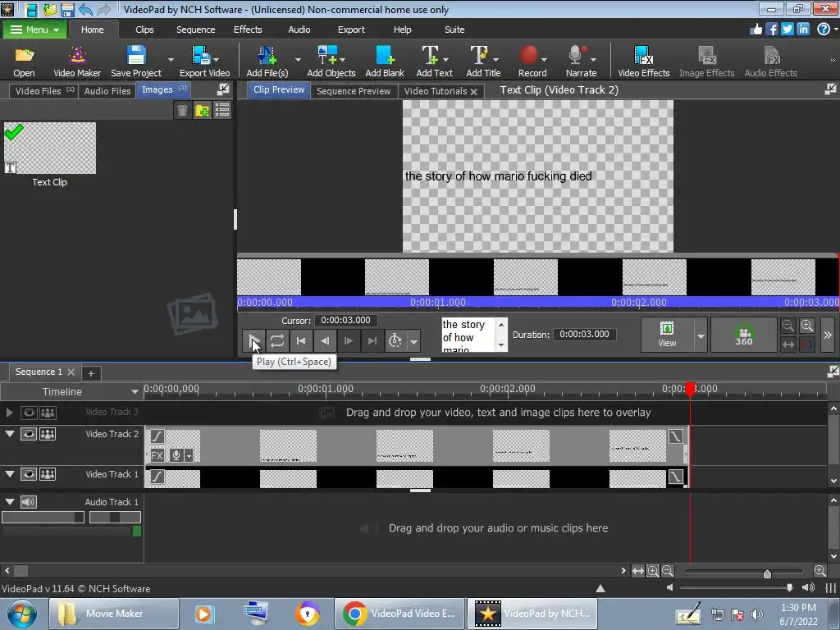The image size is (840, 630).
Task: Open the Clips ribbon tab
Action: pyautogui.click(x=144, y=30)
